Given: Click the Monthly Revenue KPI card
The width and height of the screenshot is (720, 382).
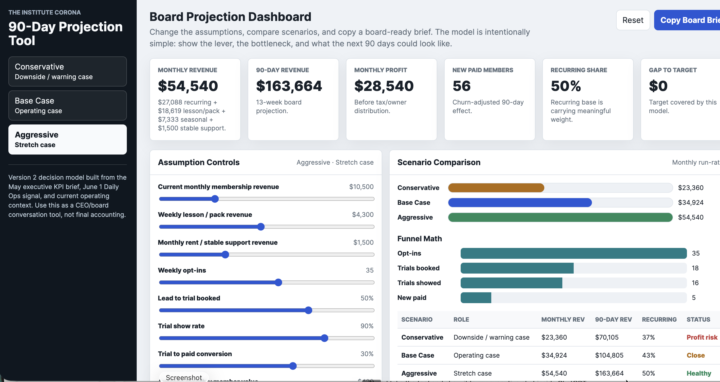Looking at the screenshot, I should pyautogui.click(x=195, y=99).
